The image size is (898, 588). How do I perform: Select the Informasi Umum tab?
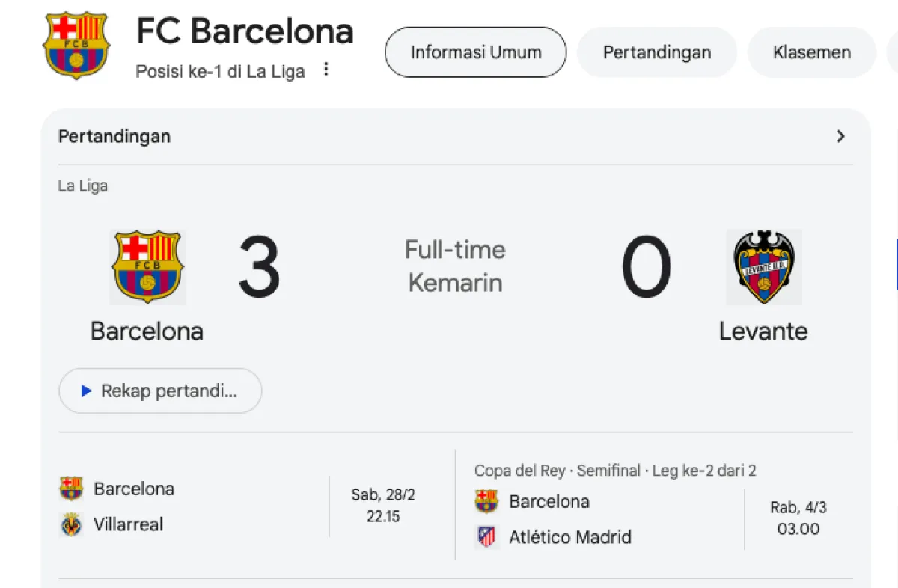[x=475, y=52]
